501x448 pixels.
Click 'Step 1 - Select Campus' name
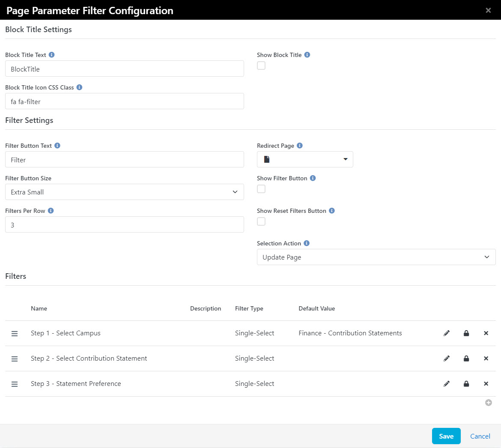[x=66, y=333]
